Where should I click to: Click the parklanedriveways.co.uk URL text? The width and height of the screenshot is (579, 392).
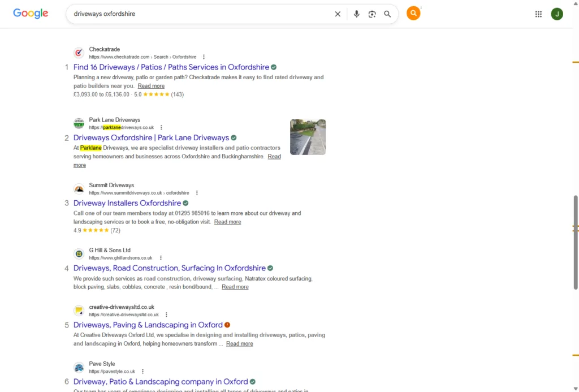[x=122, y=127]
